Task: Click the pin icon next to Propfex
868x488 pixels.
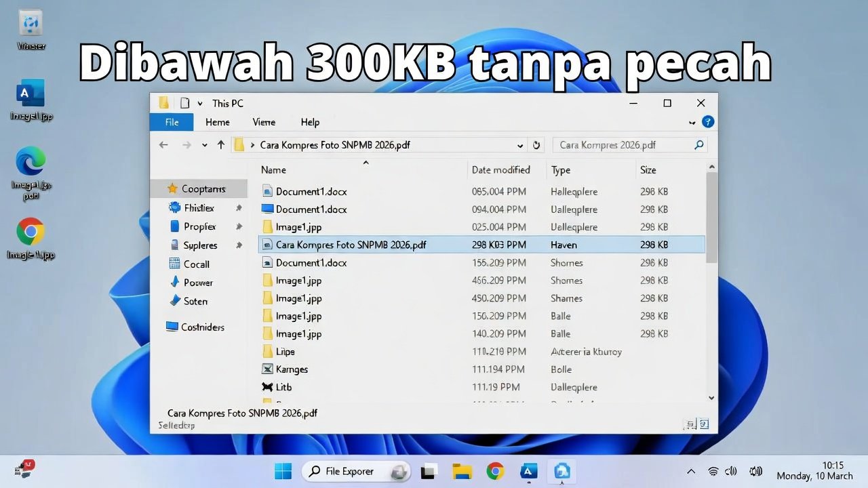Action: (239, 226)
